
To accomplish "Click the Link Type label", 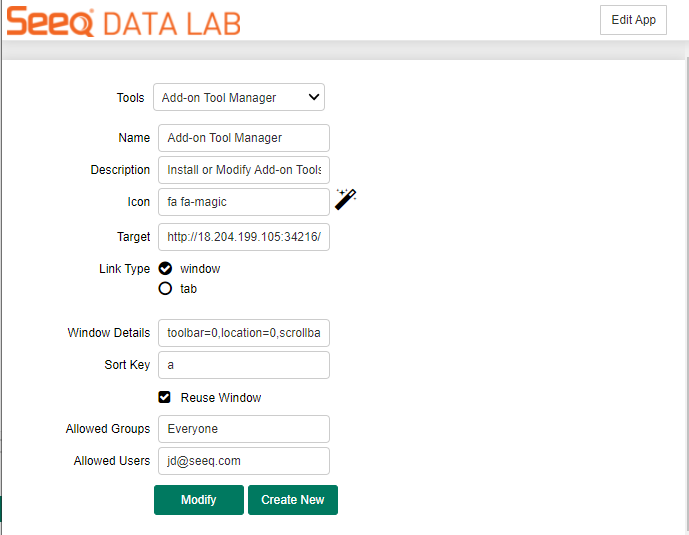I will click(124, 269).
